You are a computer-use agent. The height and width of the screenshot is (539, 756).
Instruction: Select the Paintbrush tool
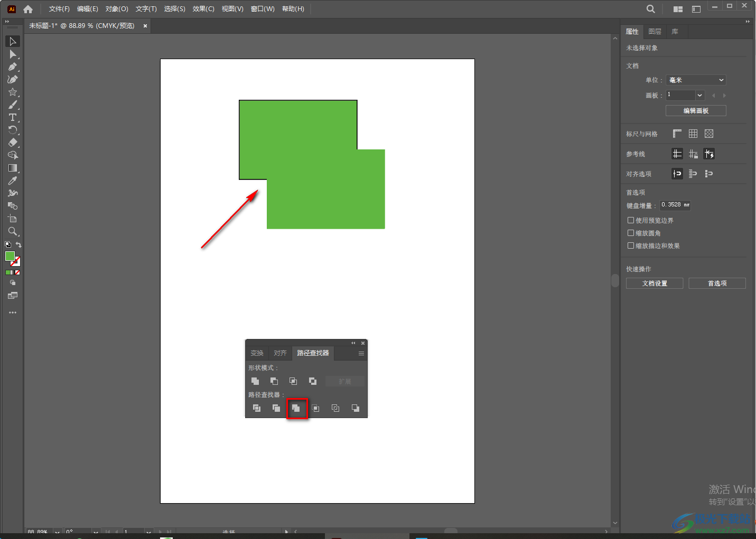click(x=13, y=105)
